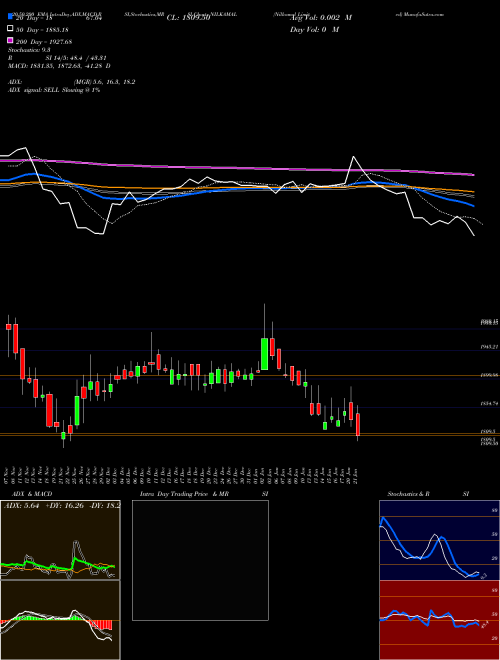Click the closing price 'CL: 1809.50' label
The height and width of the screenshot is (660, 500).
coord(188,18)
